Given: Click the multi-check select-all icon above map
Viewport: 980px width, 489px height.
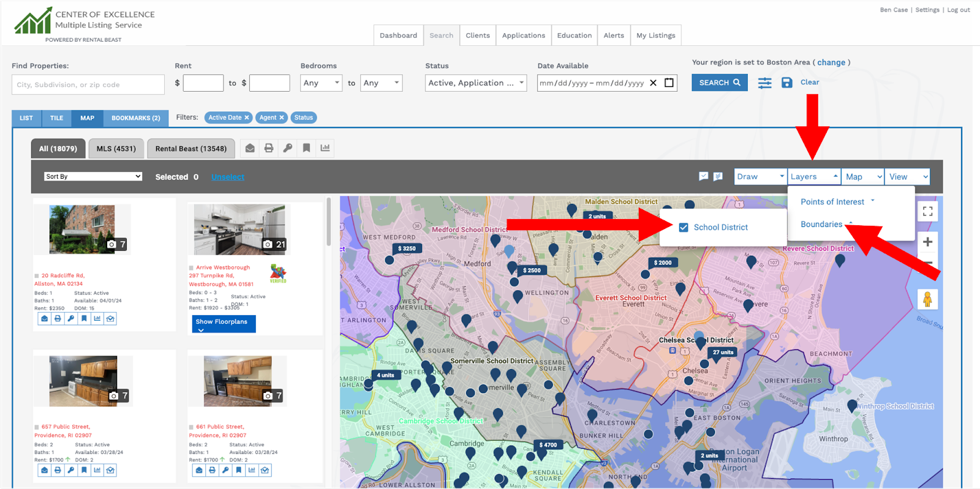Looking at the screenshot, I should [718, 176].
